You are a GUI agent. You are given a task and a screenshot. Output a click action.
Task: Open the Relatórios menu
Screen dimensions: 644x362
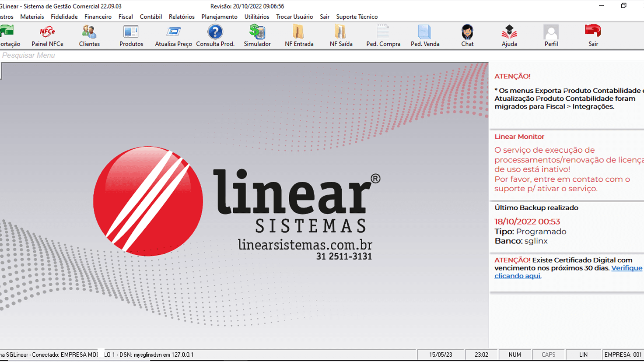pos(182,17)
